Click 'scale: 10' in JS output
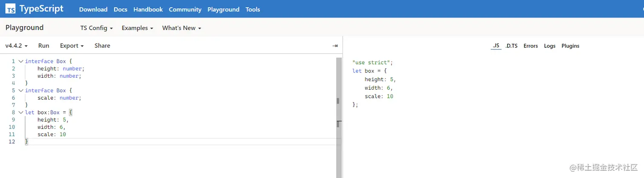 [379, 96]
